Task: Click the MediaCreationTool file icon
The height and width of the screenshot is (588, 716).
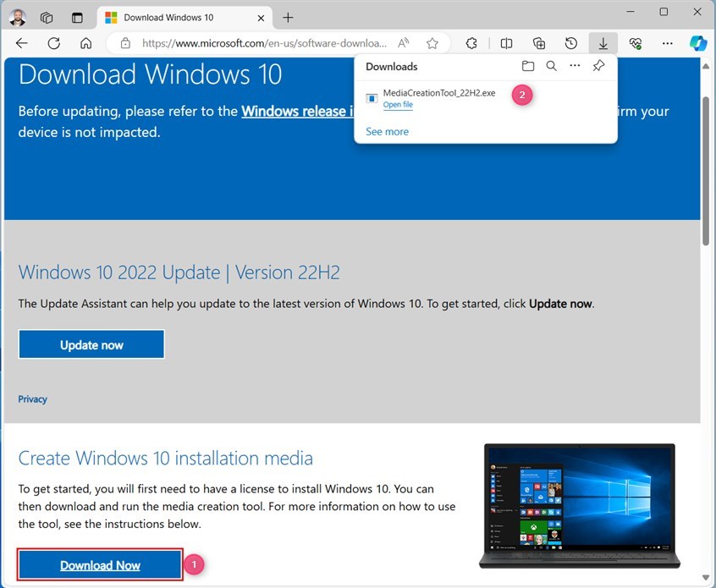Action: point(372,98)
